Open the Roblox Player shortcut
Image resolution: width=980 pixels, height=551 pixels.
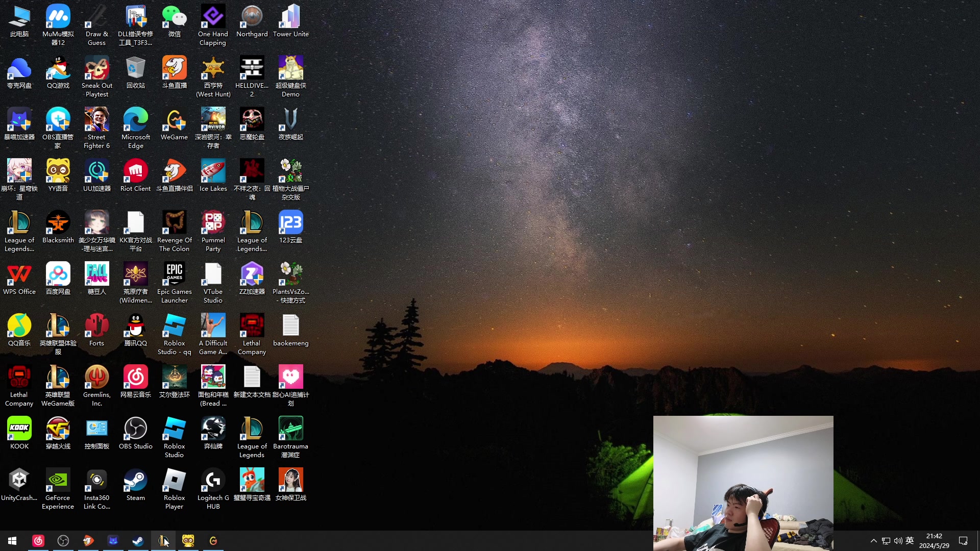[x=174, y=489]
